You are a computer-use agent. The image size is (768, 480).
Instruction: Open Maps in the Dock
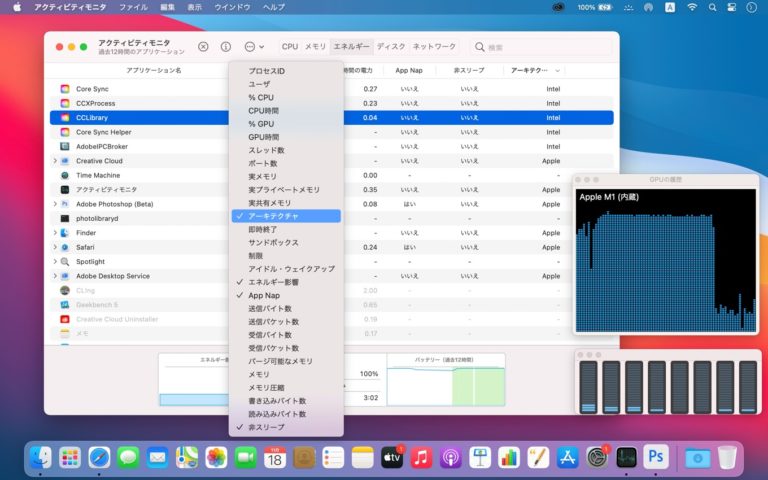click(187, 458)
